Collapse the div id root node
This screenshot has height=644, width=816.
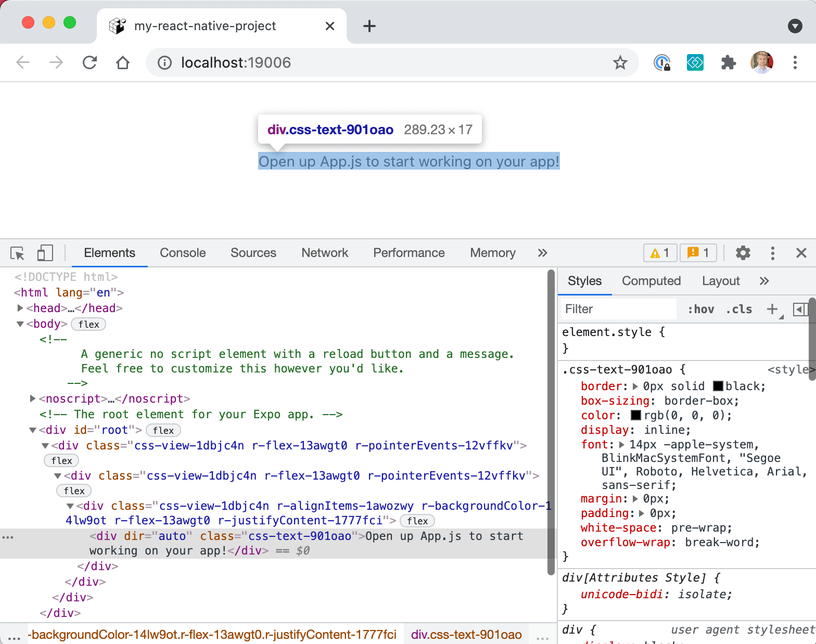point(33,430)
